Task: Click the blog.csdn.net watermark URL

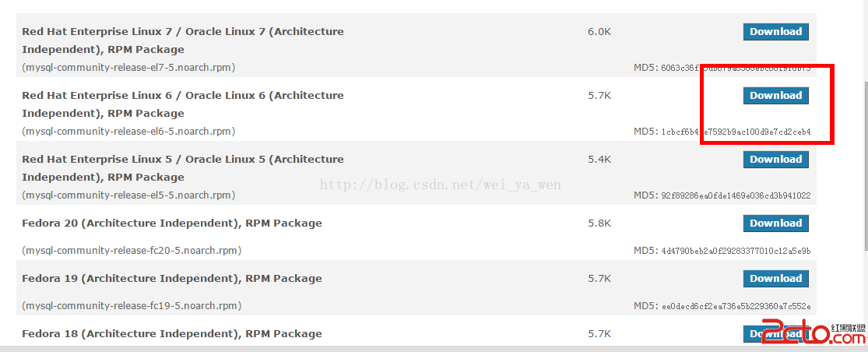Action: point(441,185)
